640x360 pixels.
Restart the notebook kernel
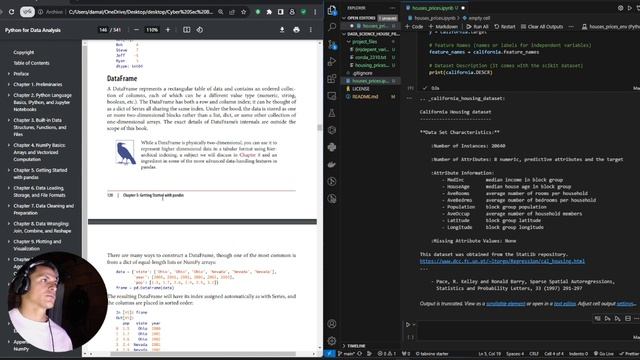[504, 27]
